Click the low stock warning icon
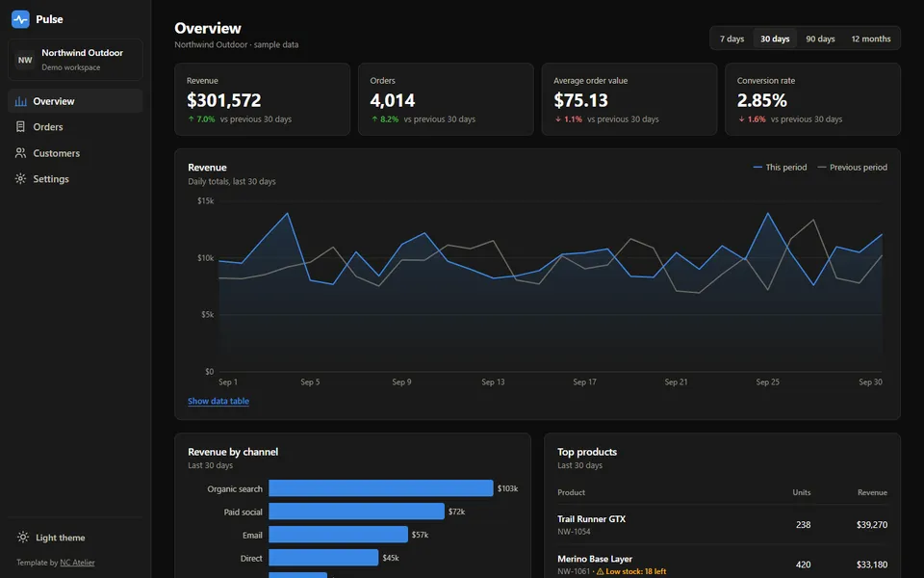Screen dimensions: 924x578 tap(600, 571)
